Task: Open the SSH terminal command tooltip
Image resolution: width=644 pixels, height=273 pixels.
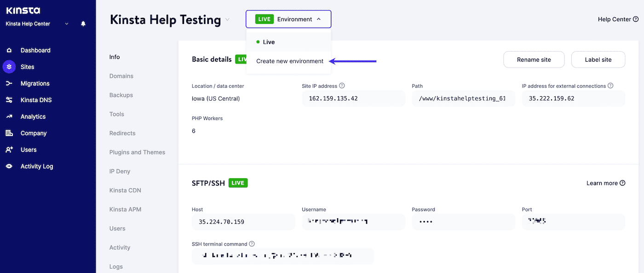Action: coord(251,244)
